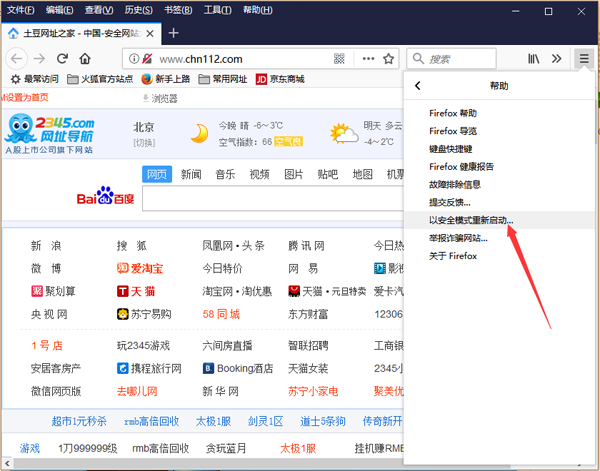Open the 天猫 link
This screenshot has width=600, height=471.
136,292
